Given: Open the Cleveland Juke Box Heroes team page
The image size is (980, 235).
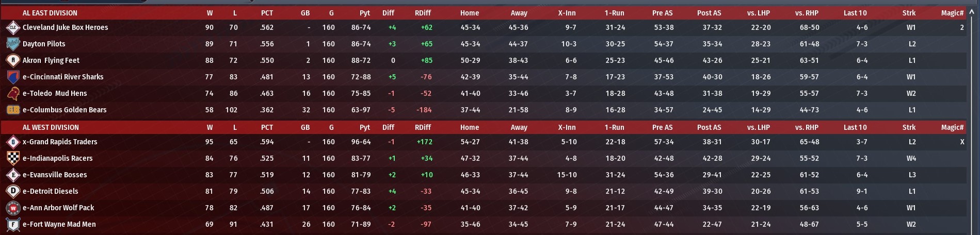Looking at the screenshot, I should (x=66, y=27).
